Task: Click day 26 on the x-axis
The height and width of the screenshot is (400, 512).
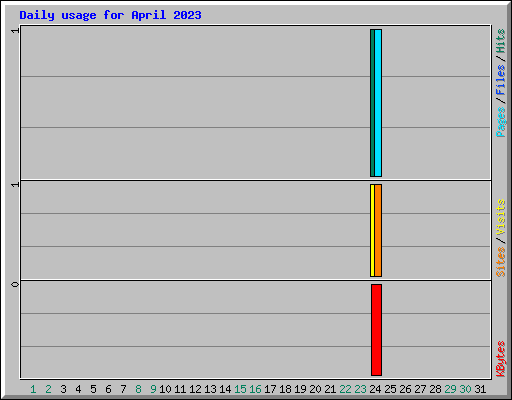Action: click(x=405, y=389)
